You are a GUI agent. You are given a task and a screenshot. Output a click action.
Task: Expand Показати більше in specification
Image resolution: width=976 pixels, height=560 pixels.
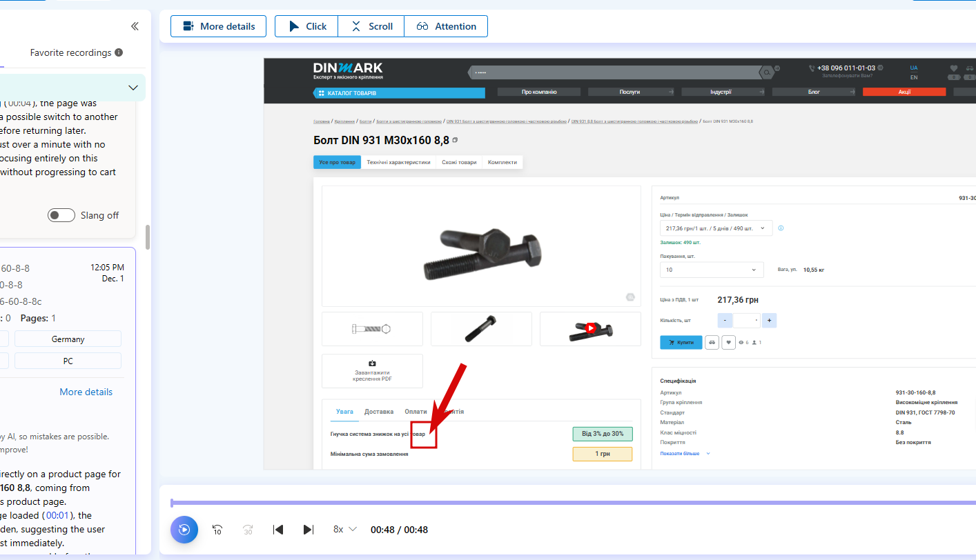click(685, 454)
